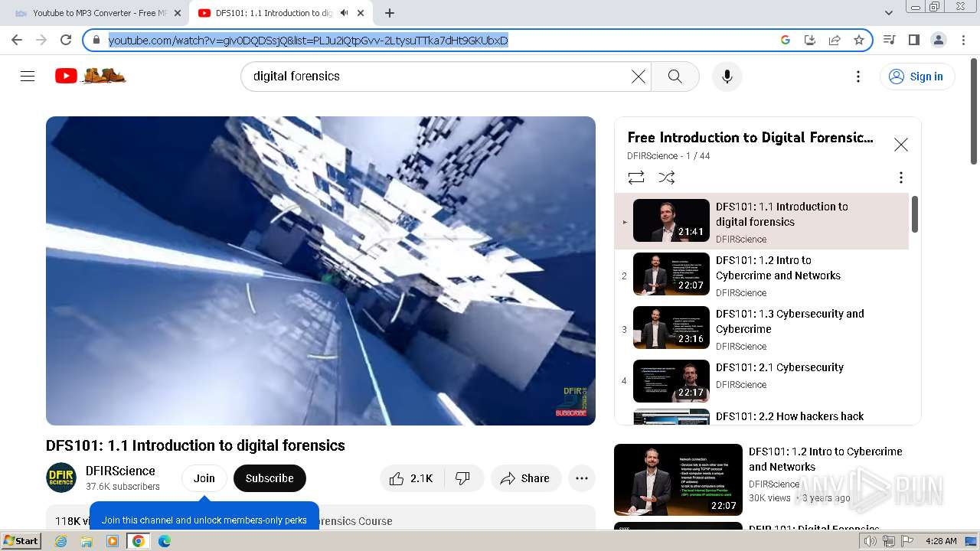Clear the search box with the X icon
The image size is (980, 551).
point(639,77)
